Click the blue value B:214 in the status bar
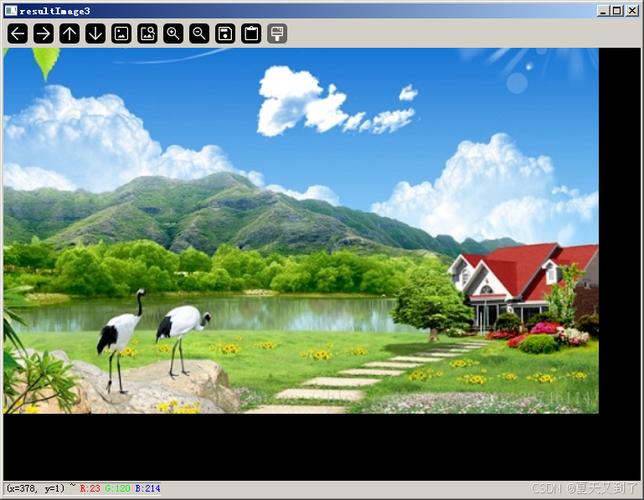 point(147,488)
